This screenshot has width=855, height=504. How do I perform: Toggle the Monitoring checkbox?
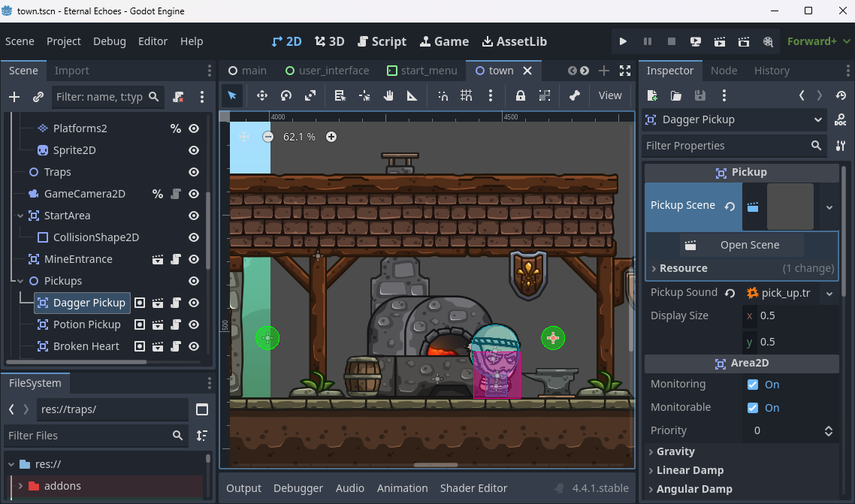click(x=752, y=385)
